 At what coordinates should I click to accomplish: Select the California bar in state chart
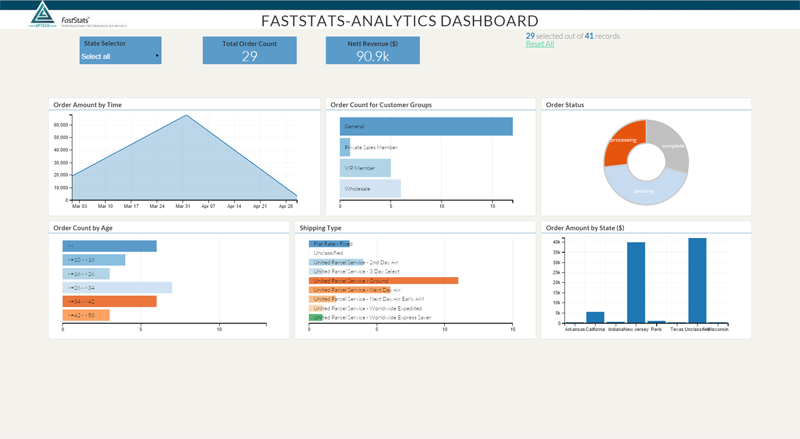click(x=595, y=317)
